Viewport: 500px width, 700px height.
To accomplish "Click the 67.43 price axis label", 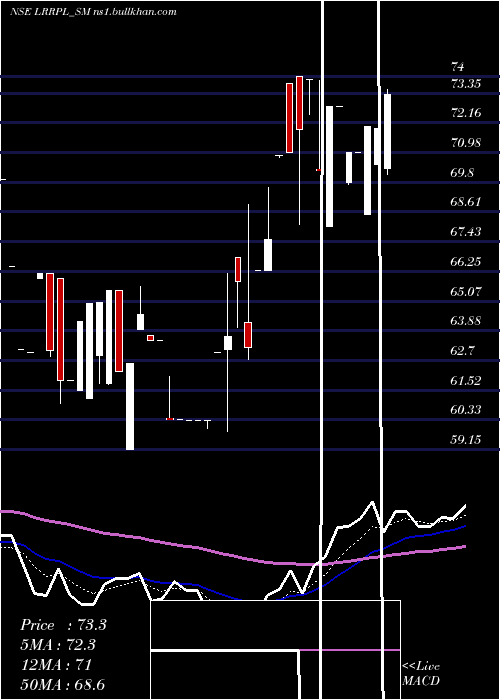I will pos(466,232).
